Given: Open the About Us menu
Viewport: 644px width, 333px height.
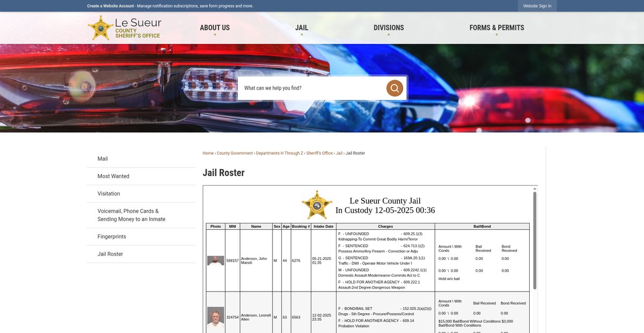Looking at the screenshot, I should 215,28.
